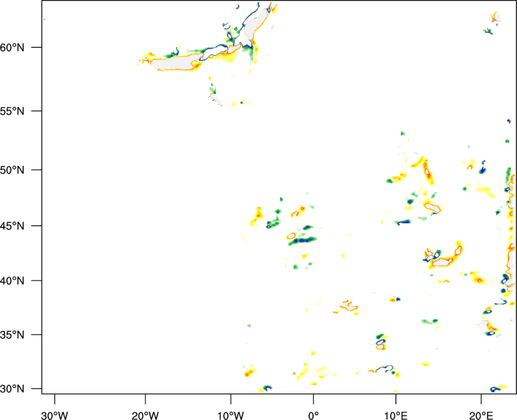Click the 20°W longitude label

pos(145,415)
